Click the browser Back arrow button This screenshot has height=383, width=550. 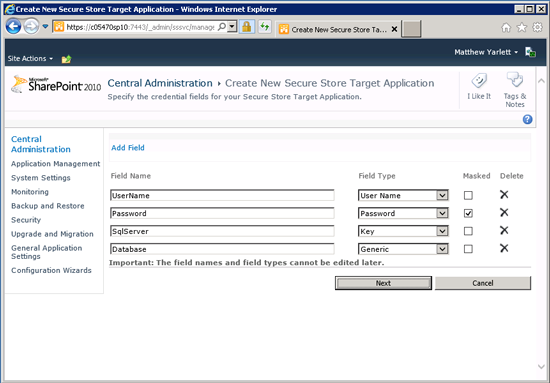click(x=14, y=26)
